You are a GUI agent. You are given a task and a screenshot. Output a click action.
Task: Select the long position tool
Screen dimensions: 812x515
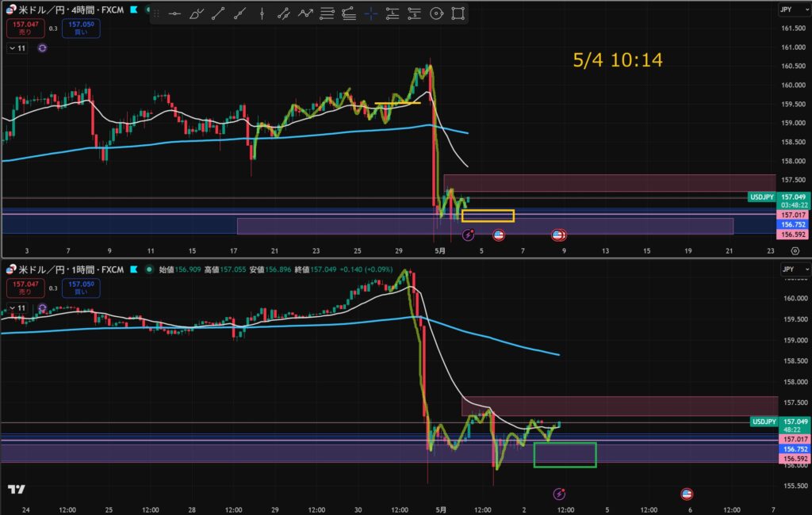393,14
